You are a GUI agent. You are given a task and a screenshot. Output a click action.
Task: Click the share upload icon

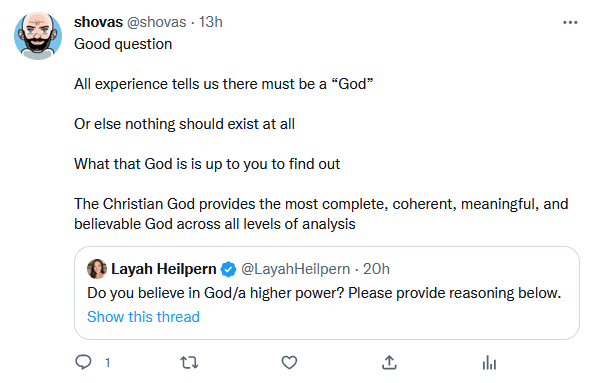389,362
